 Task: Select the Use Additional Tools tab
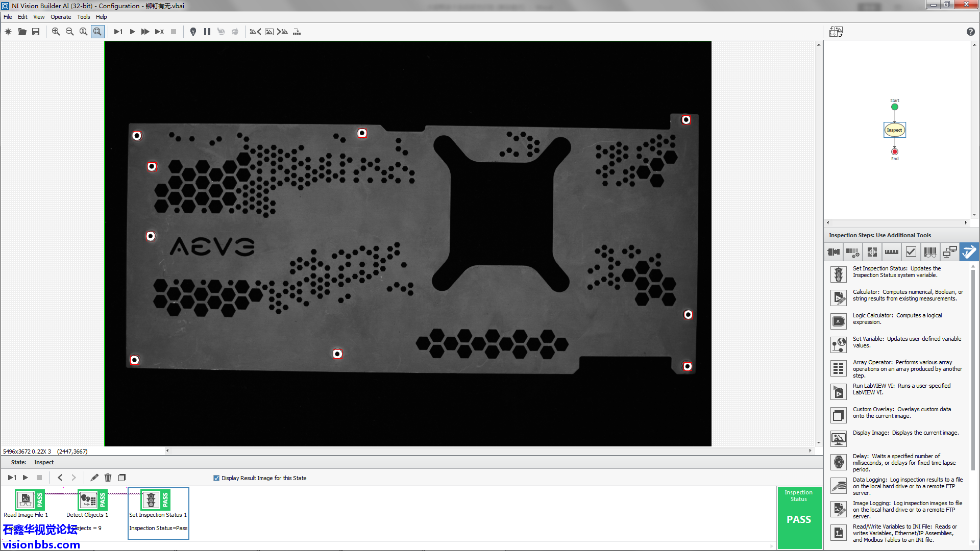coord(969,252)
